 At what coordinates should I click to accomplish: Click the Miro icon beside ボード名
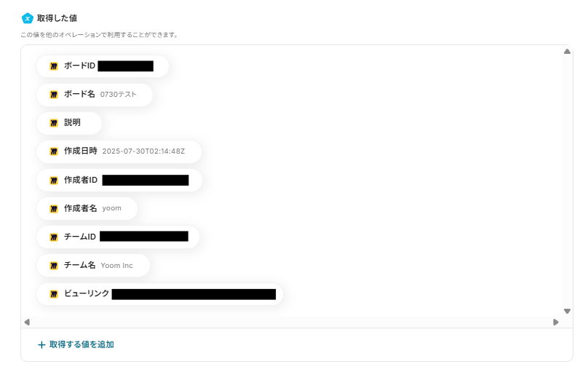(54, 95)
